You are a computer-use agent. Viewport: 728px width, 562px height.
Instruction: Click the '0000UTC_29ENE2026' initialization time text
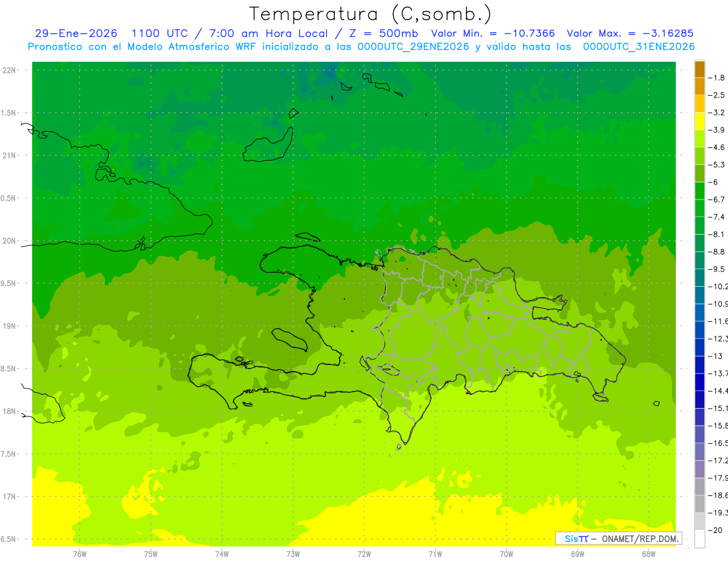coord(413,47)
